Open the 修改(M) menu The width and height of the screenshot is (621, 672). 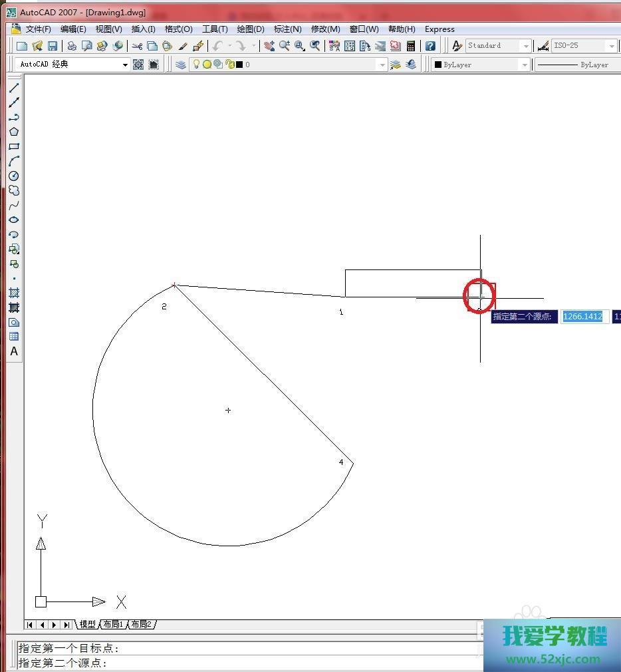325,29
